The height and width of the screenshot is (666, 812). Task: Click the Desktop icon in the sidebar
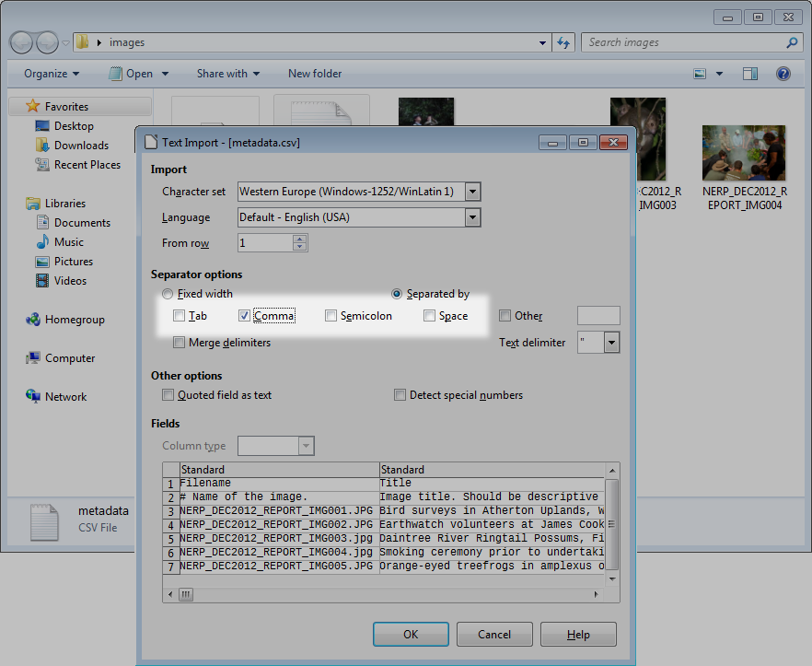click(42, 126)
